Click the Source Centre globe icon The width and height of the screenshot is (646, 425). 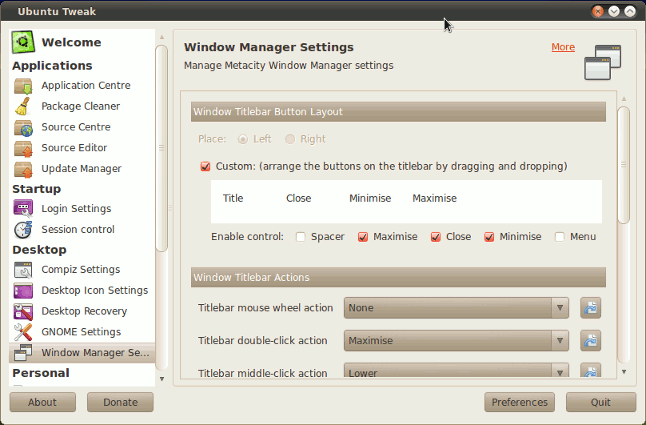pos(23,127)
